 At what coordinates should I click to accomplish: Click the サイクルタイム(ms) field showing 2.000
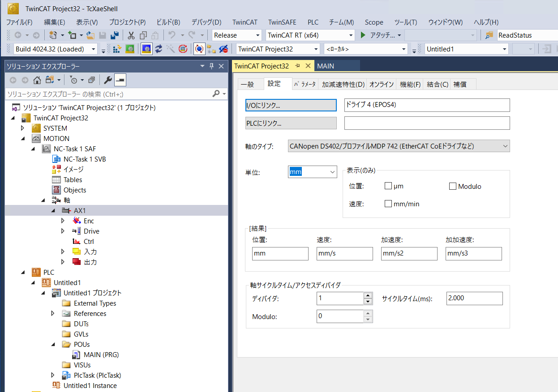click(x=475, y=298)
